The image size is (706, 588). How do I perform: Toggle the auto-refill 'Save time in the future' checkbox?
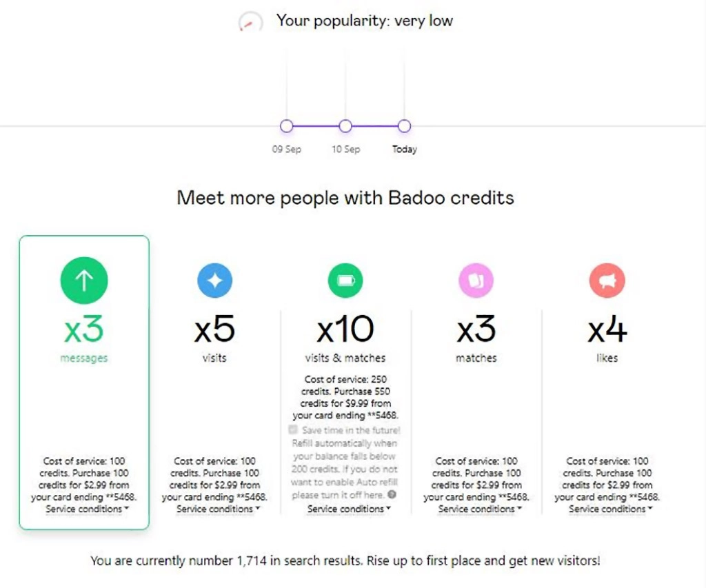coord(294,429)
